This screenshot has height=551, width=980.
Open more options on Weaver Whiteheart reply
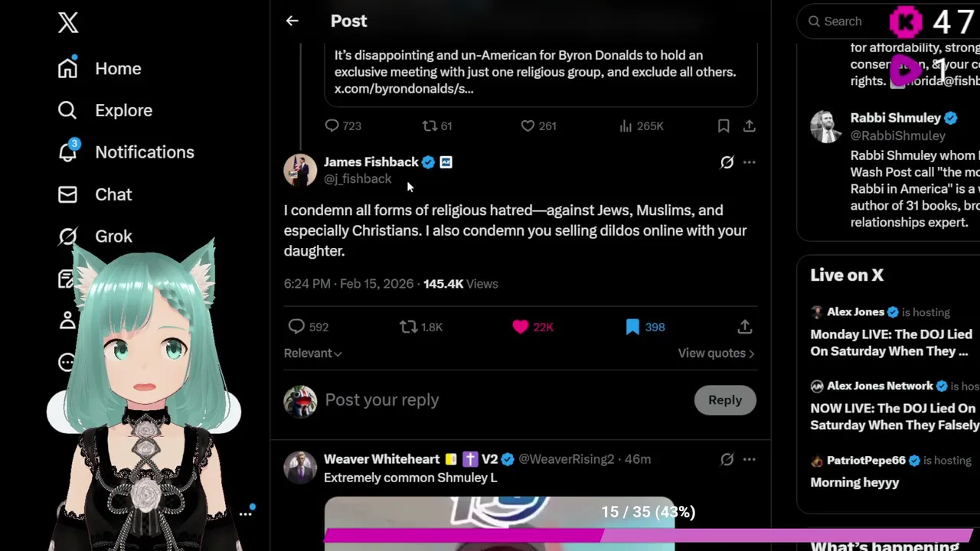(x=749, y=459)
